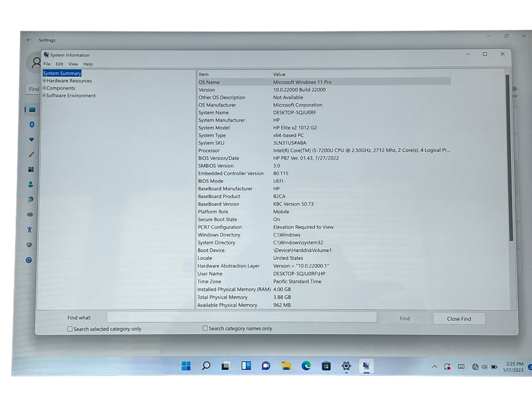Click the sync status tray icon
The image size is (532, 399).
click(x=447, y=367)
